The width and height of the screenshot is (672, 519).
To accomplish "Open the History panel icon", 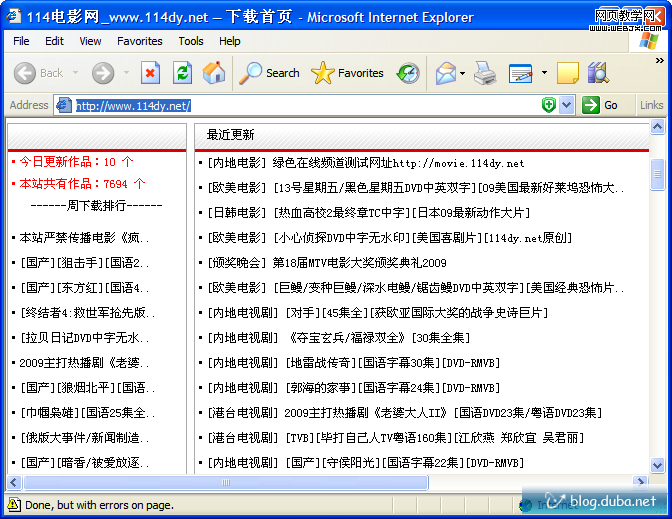I will (x=408, y=73).
